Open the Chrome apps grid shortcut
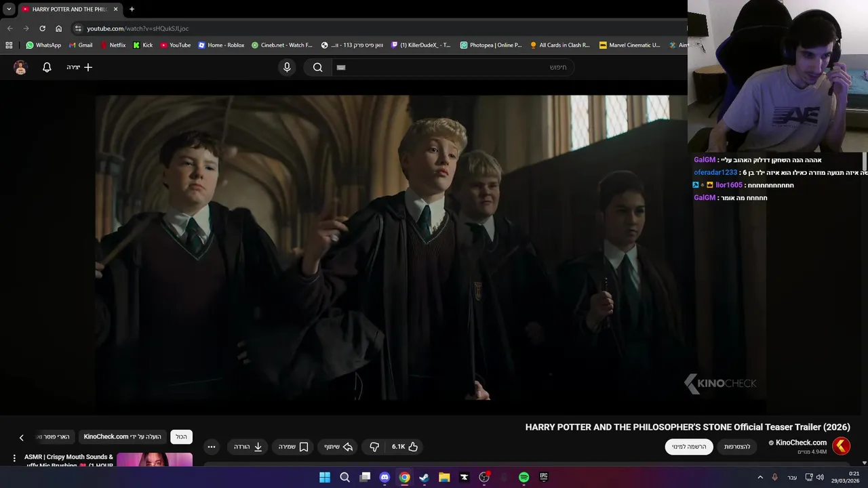 click(9, 45)
